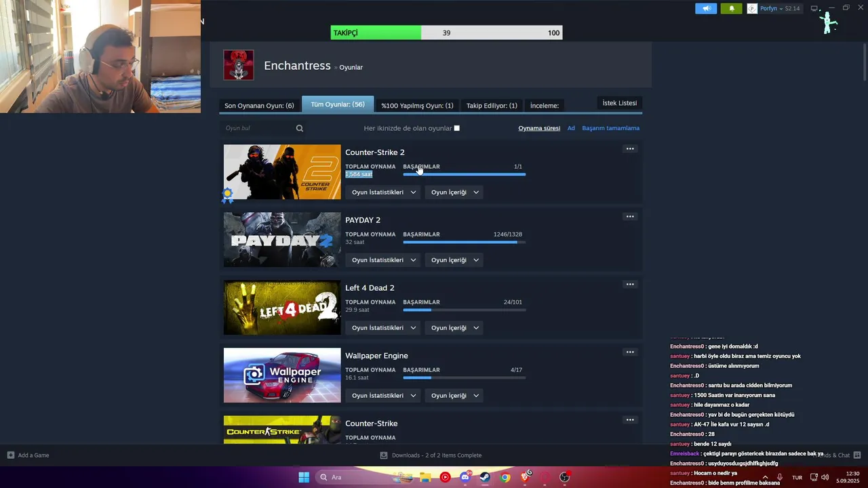Sort games by Başarım tamamlama
Screen dimensions: 868x488
click(x=610, y=128)
